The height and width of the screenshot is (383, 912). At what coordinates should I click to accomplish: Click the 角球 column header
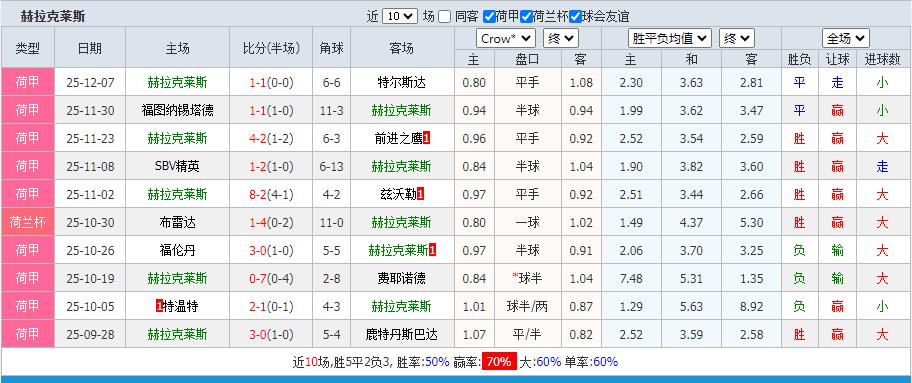332,48
